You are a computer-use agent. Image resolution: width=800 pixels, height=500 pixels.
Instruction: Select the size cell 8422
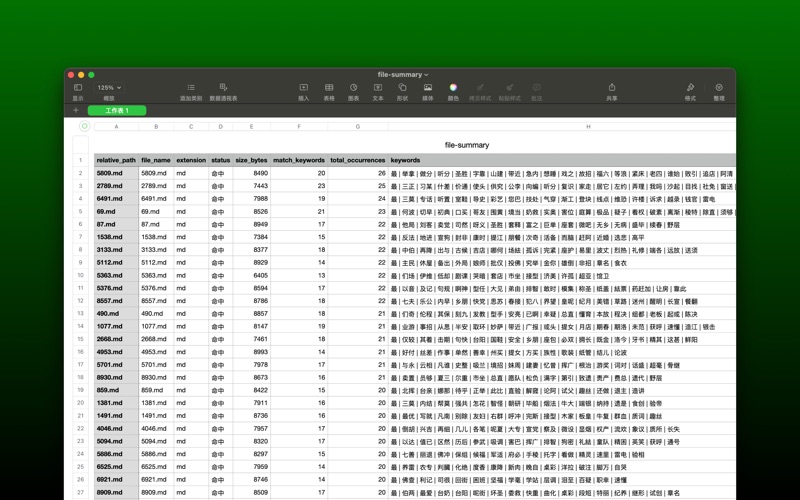[252, 390]
